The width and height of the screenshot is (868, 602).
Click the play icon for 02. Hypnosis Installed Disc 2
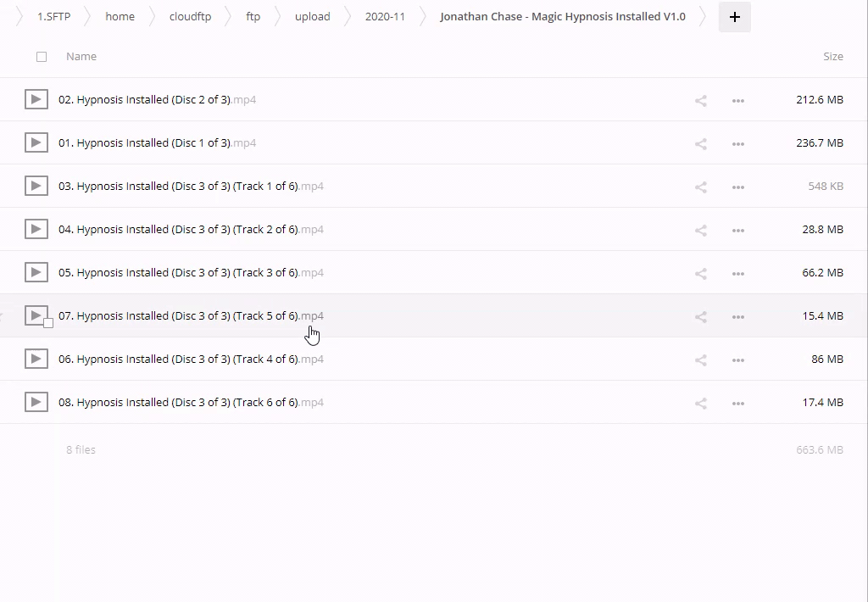point(36,99)
